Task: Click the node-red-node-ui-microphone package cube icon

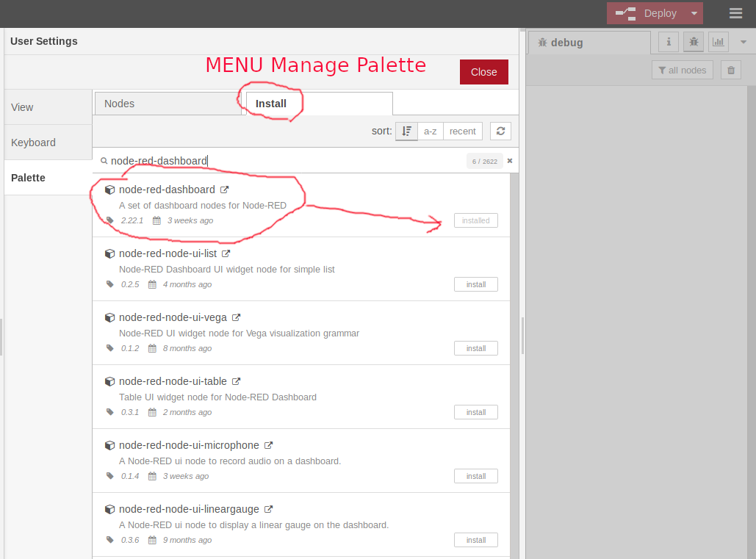Action: pos(110,445)
